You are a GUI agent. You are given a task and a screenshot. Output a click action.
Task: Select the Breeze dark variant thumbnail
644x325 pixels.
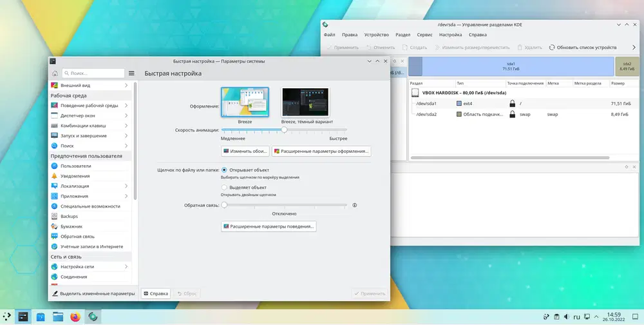[305, 102]
